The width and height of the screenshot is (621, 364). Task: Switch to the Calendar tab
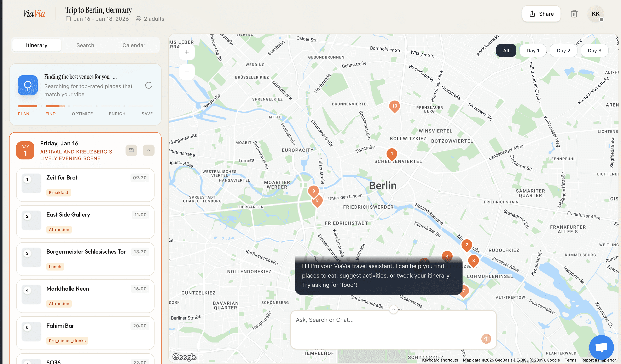[x=134, y=45]
